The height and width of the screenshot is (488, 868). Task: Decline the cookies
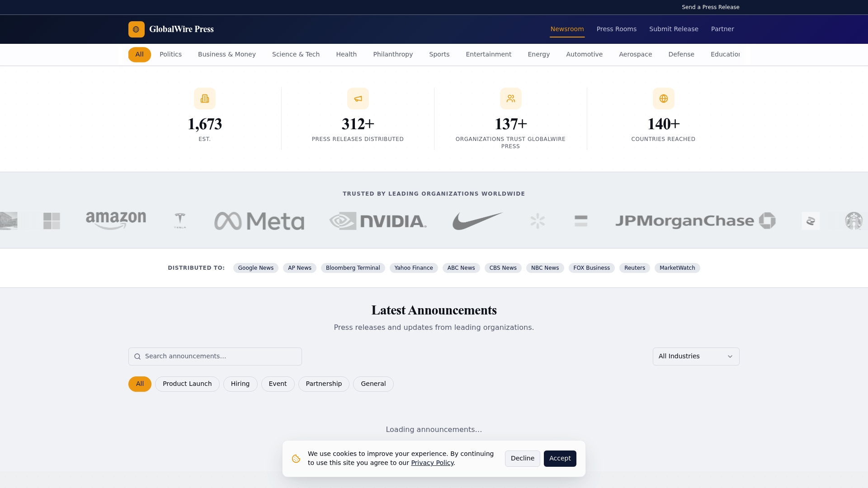click(x=522, y=459)
